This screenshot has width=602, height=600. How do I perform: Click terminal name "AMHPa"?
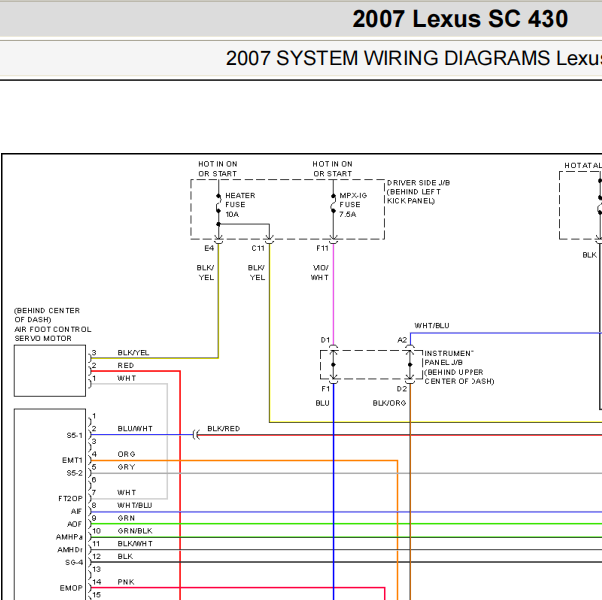click(x=69, y=537)
